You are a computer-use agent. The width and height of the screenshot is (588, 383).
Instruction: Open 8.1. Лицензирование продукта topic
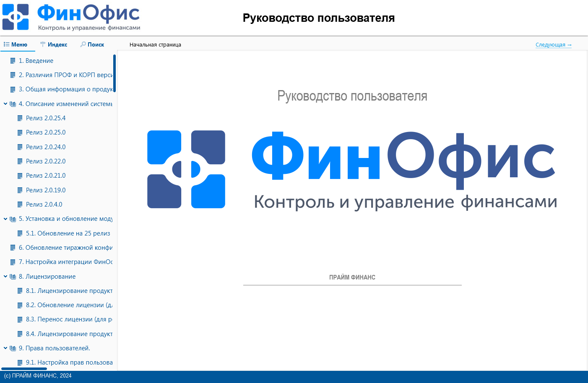(69, 291)
